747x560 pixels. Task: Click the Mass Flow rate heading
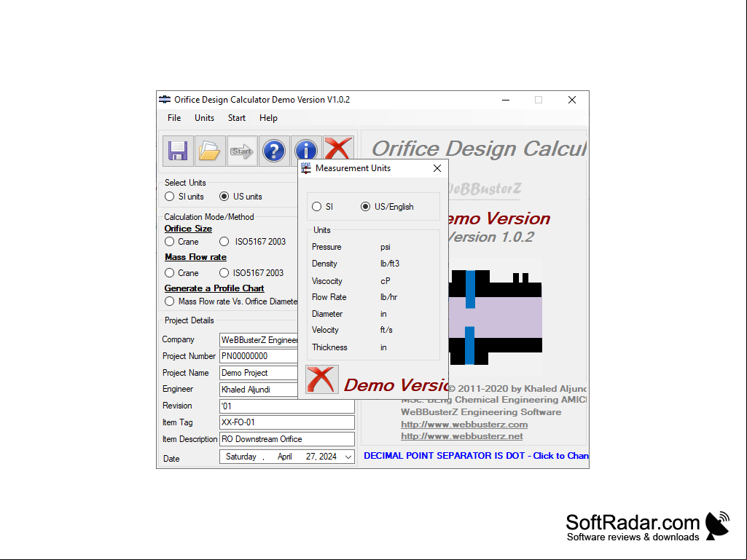(x=196, y=257)
